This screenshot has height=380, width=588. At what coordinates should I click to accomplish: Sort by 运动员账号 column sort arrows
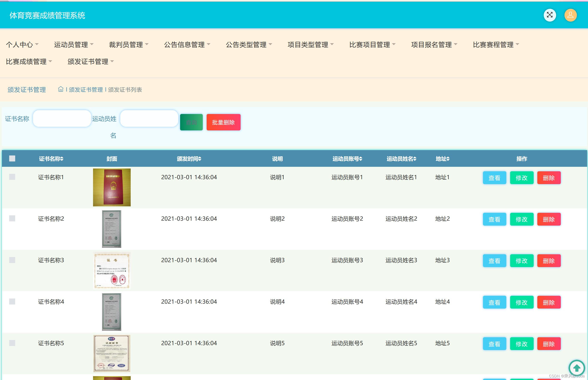[x=361, y=159]
